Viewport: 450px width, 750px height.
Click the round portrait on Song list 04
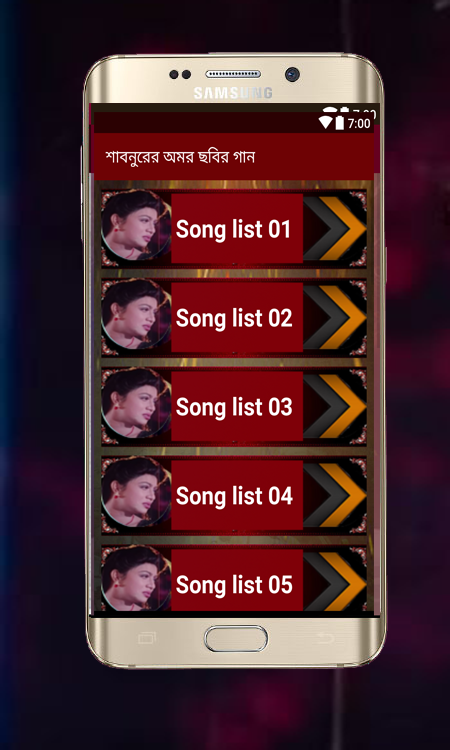[x=136, y=492]
